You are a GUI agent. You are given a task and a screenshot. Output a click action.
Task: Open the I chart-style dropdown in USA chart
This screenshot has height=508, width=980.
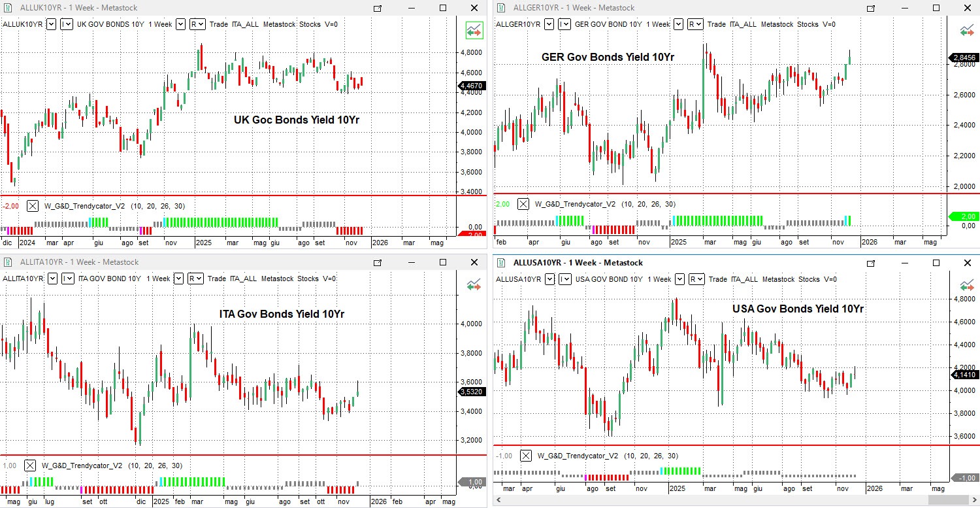563,279
